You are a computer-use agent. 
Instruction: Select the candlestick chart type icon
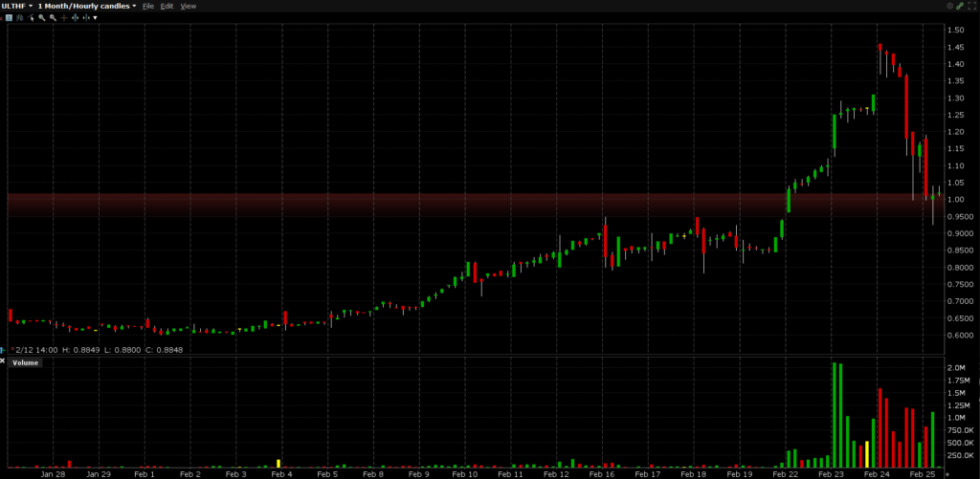point(20,17)
